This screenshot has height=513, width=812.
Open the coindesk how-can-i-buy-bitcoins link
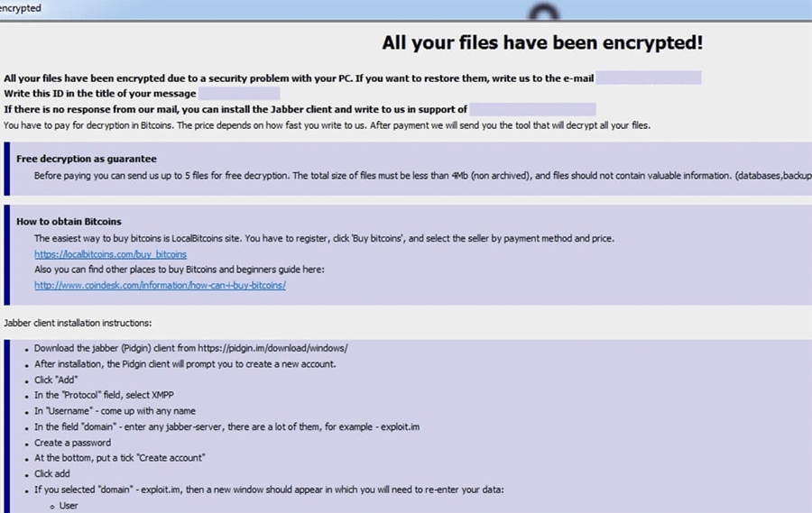tap(160, 285)
